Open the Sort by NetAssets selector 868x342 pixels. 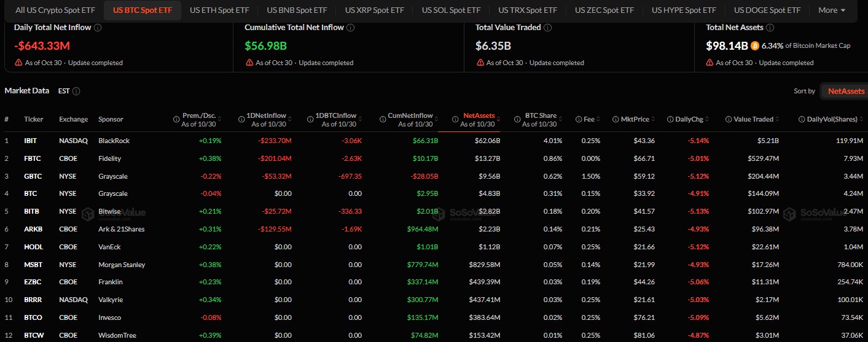pyautogui.click(x=846, y=91)
